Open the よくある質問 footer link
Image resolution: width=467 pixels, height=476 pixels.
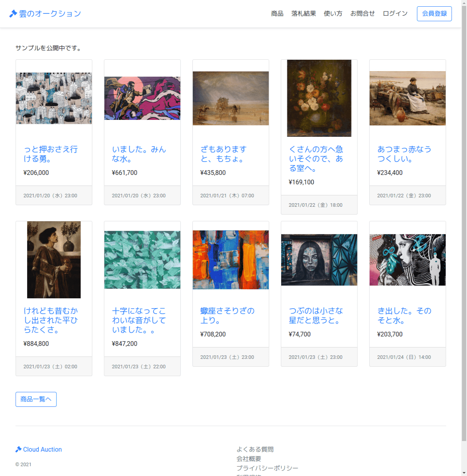pos(255,449)
